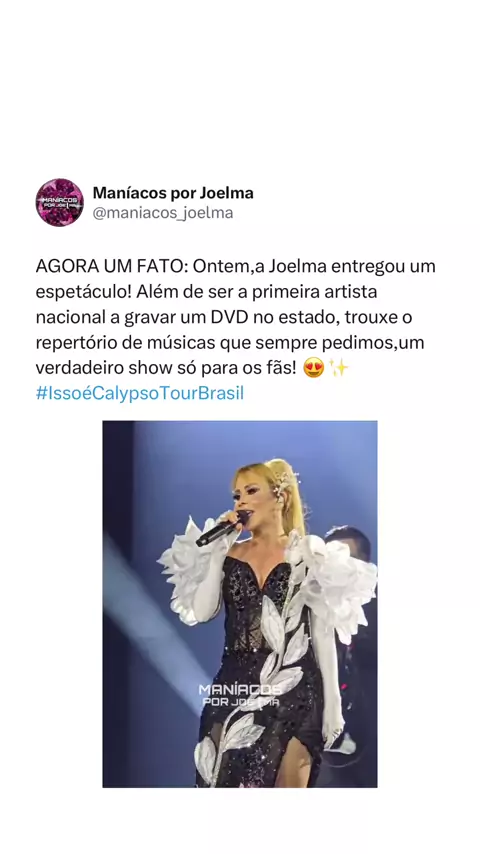Open the @maniacos_joelma handle
The height and width of the screenshot is (854, 480).
(163, 213)
